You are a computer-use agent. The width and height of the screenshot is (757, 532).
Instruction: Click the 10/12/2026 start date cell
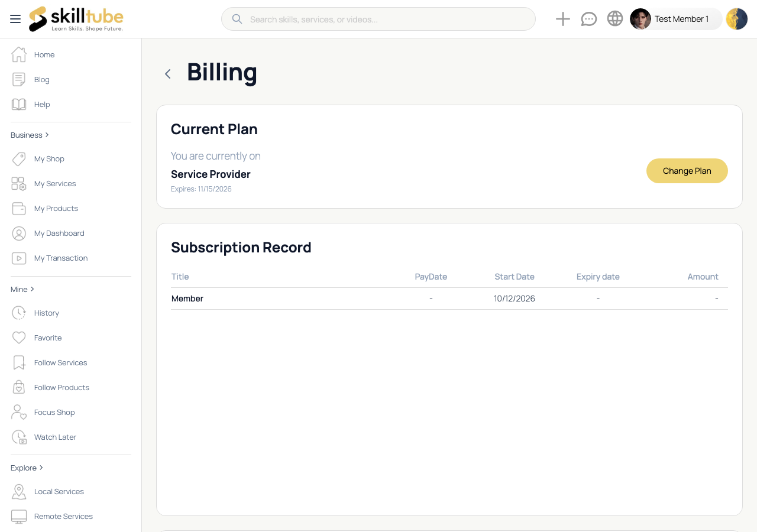515,299
